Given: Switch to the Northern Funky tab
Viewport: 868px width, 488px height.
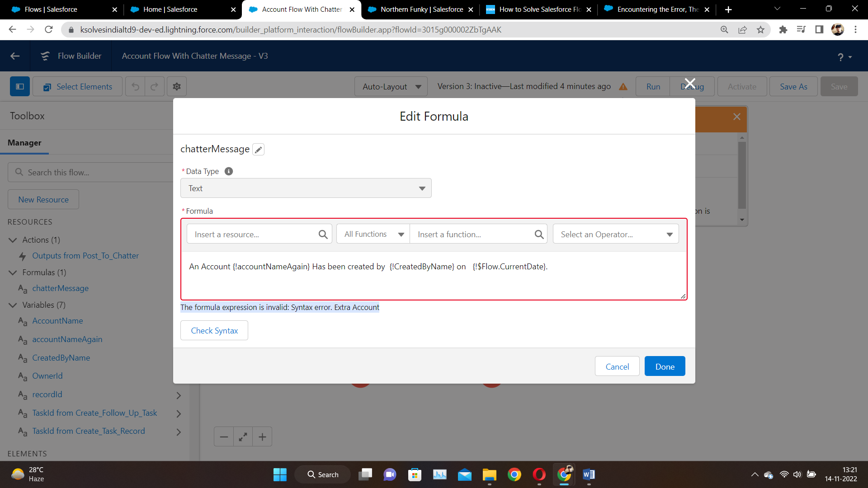Looking at the screenshot, I should click(420, 9).
